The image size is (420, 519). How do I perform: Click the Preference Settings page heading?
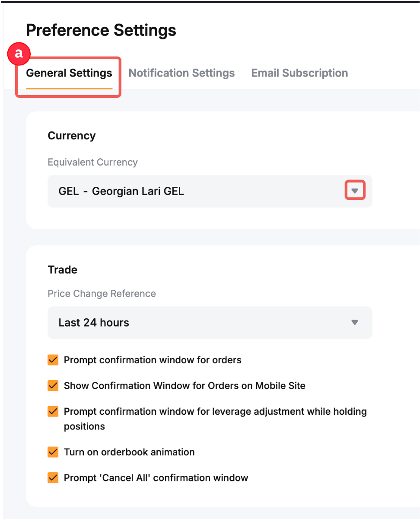pyautogui.click(x=101, y=31)
